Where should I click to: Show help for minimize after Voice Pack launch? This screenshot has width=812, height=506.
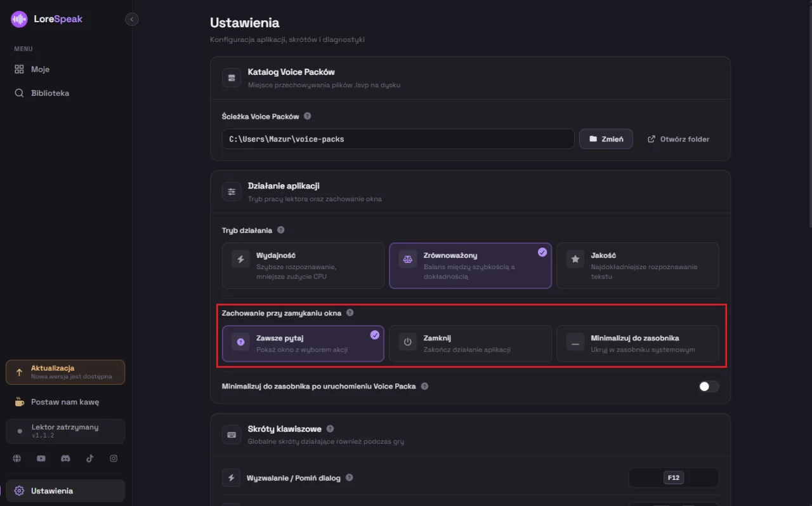[424, 386]
